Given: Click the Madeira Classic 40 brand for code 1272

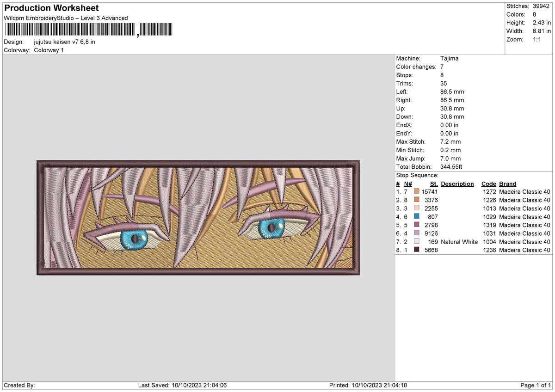Looking at the screenshot, I should point(524,192).
